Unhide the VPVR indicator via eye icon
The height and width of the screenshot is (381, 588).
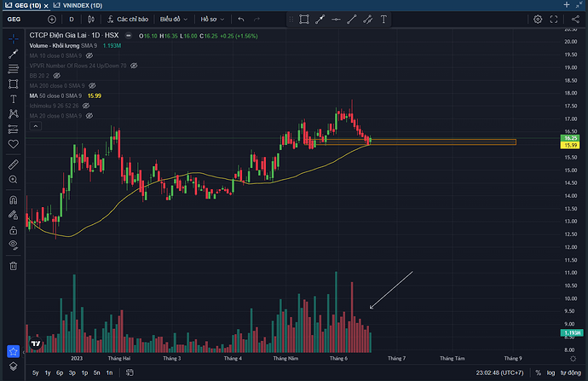[x=134, y=65]
